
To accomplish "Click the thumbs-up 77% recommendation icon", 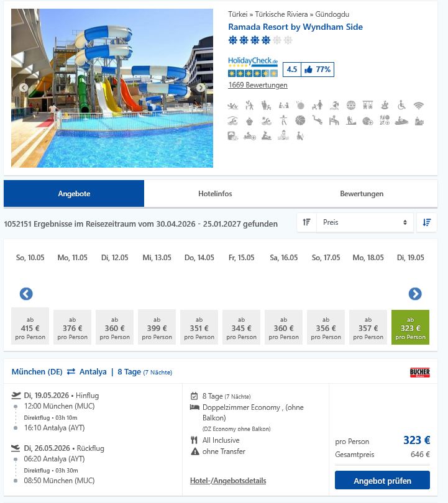I will 308,70.
